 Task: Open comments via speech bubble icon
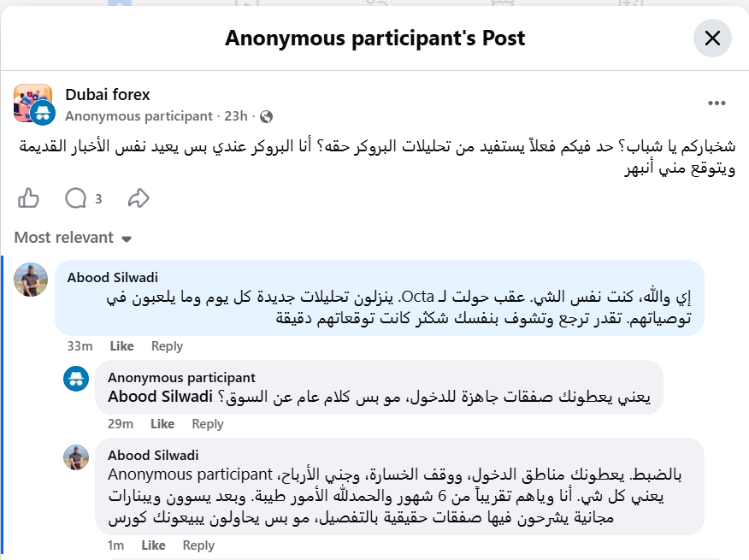click(x=76, y=198)
